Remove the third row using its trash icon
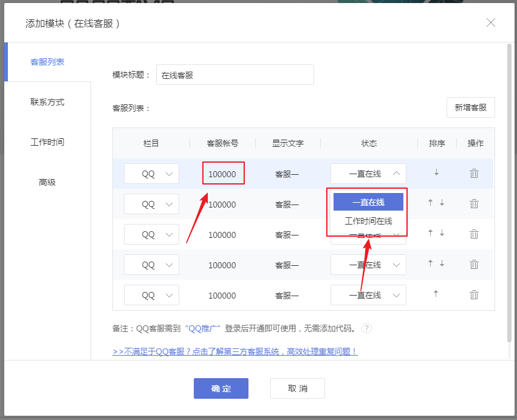Image resolution: width=517 pixels, height=420 pixels. (x=474, y=234)
